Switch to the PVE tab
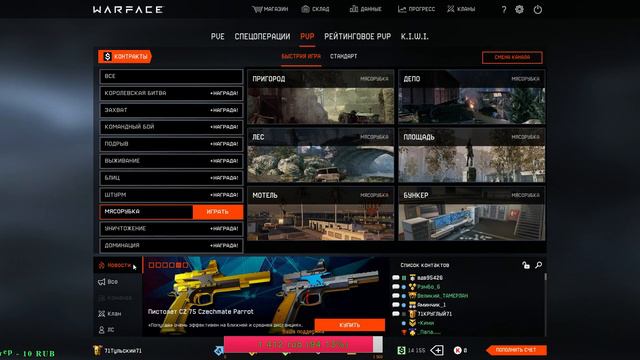This screenshot has width=640, height=360. click(x=218, y=37)
